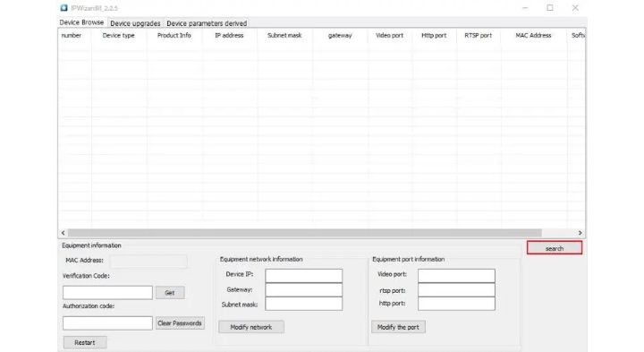Screen dimensions: 644x352
Task: Sort by the number column header
Action: click(x=75, y=36)
